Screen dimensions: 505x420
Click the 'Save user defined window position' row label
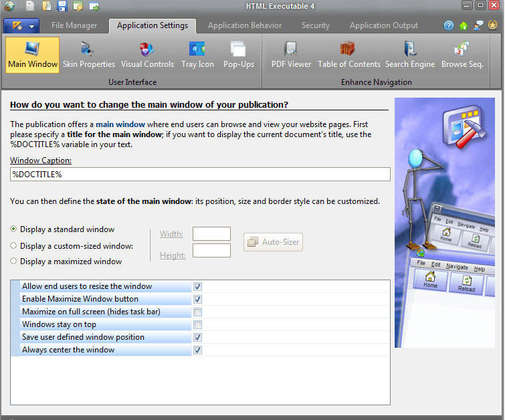pyautogui.click(x=83, y=337)
